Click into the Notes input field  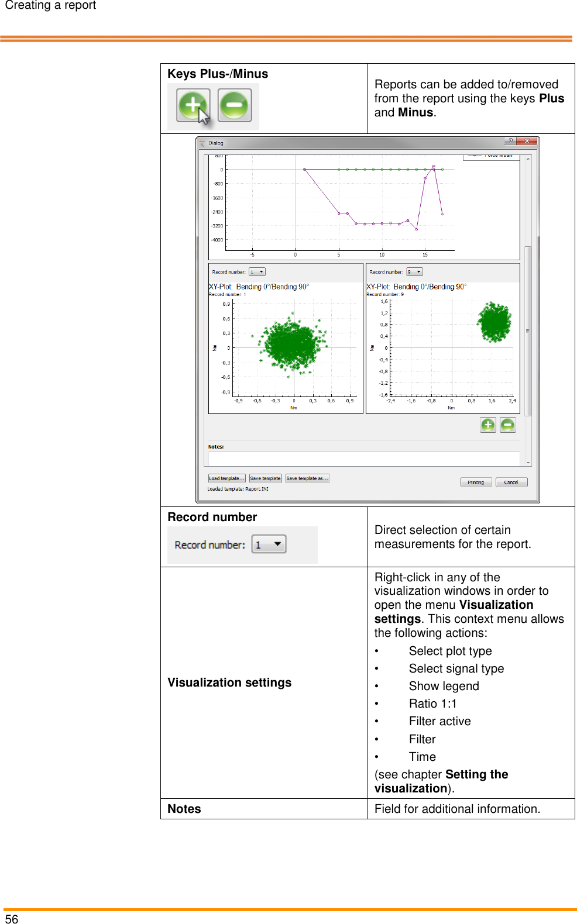point(364,458)
